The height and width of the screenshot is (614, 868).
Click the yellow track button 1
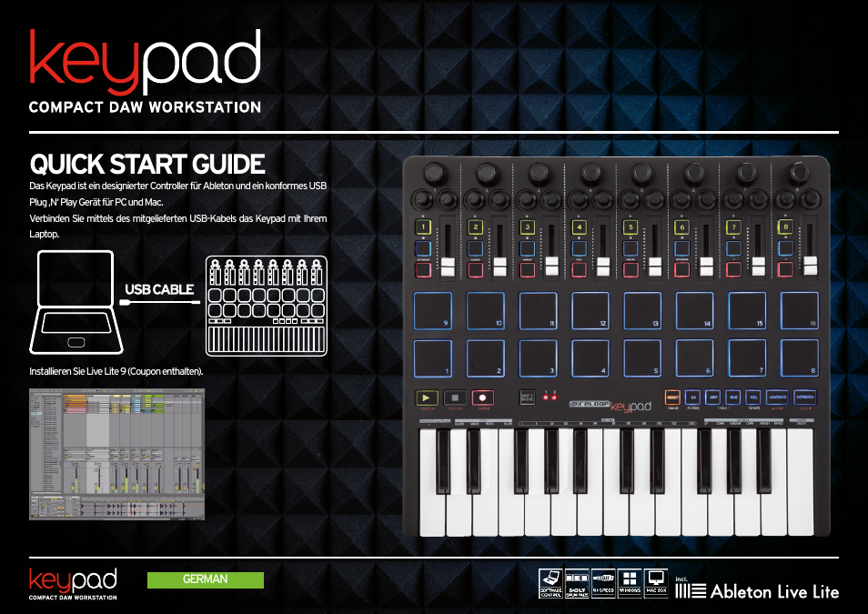click(423, 226)
